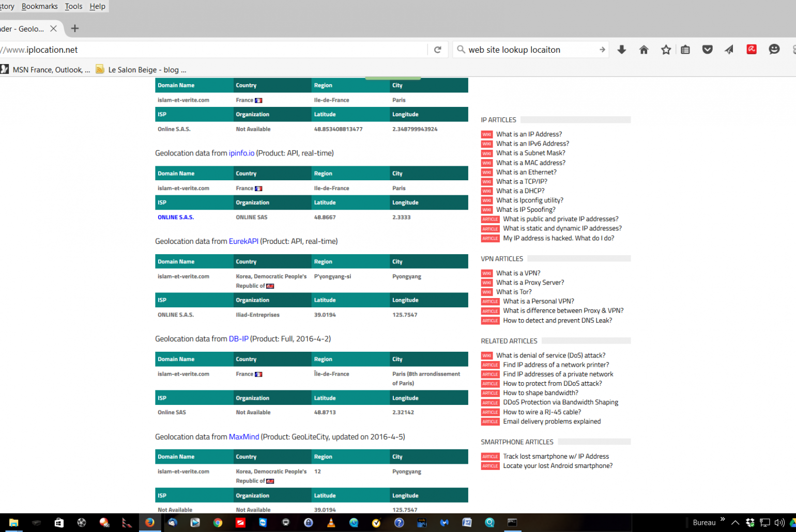796x532 pixels.
Task: Open TeamViewer from the taskbar
Action: click(x=263, y=523)
